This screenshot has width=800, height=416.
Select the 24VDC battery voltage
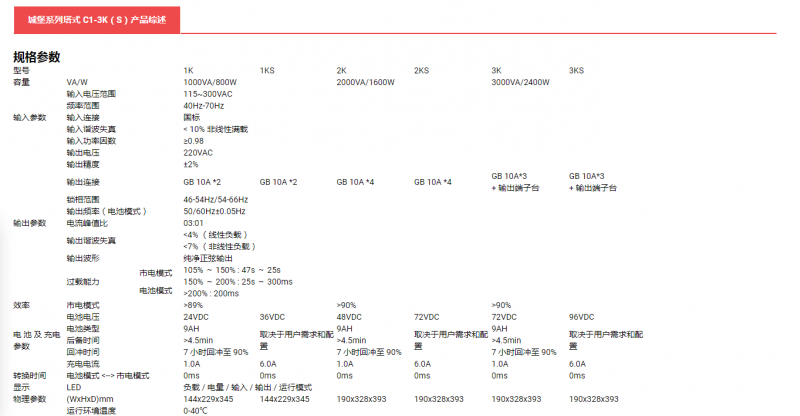[x=196, y=317]
